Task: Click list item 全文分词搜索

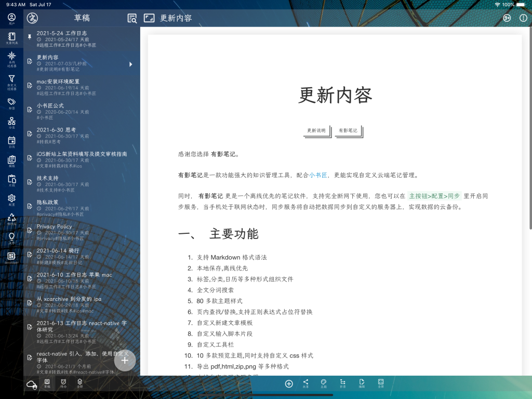Action: 215,290
